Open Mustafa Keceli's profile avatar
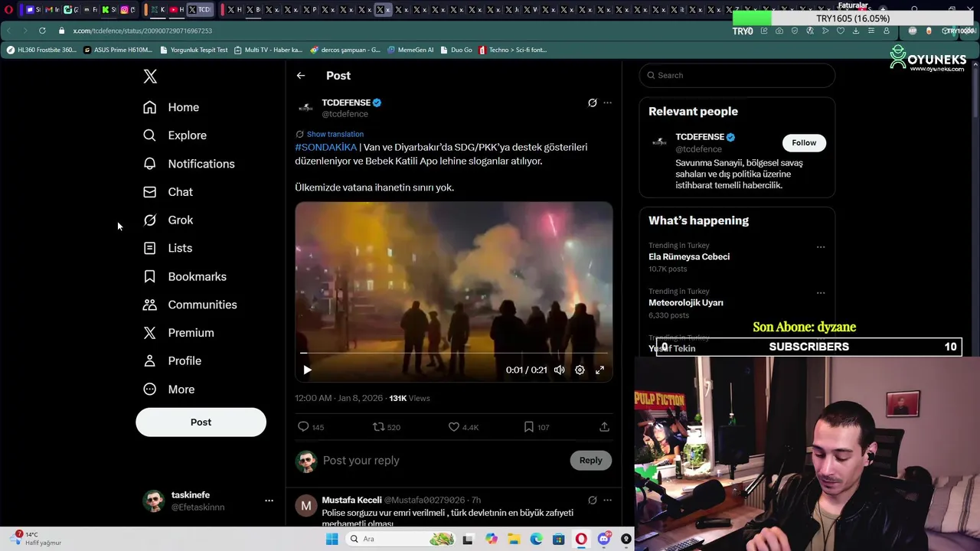 [x=305, y=506]
